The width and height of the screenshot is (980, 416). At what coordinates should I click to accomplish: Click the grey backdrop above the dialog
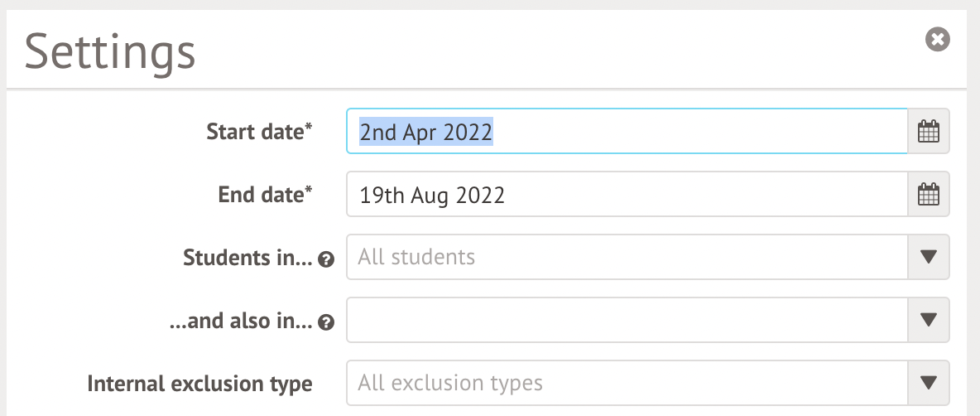tap(490, 4)
